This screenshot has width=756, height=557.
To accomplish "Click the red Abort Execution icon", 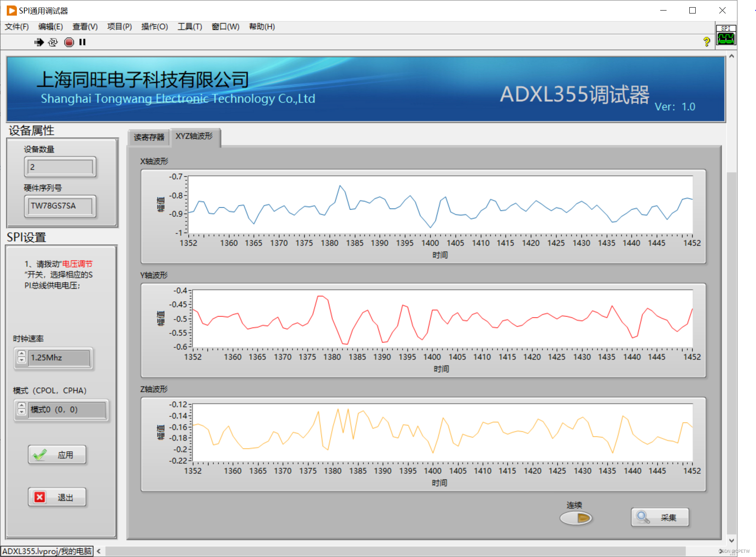I will (69, 42).
